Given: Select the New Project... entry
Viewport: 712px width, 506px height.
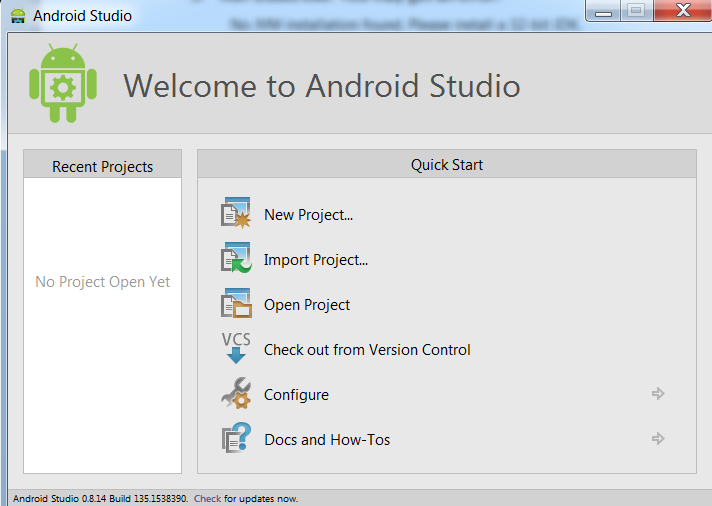Looking at the screenshot, I should click(x=308, y=215).
